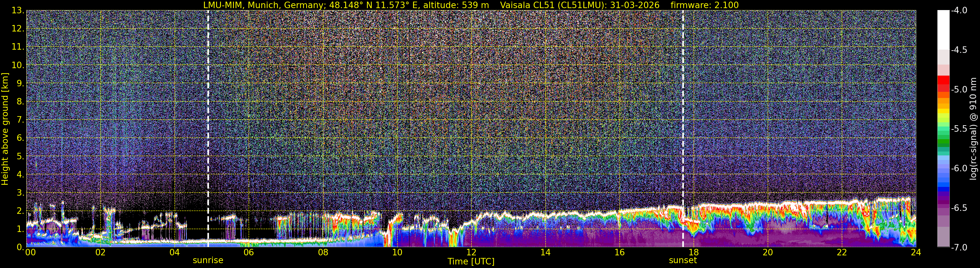This screenshot has width=980, height=268.
Task: Click the '20' time axis tick label
Action: click(768, 252)
